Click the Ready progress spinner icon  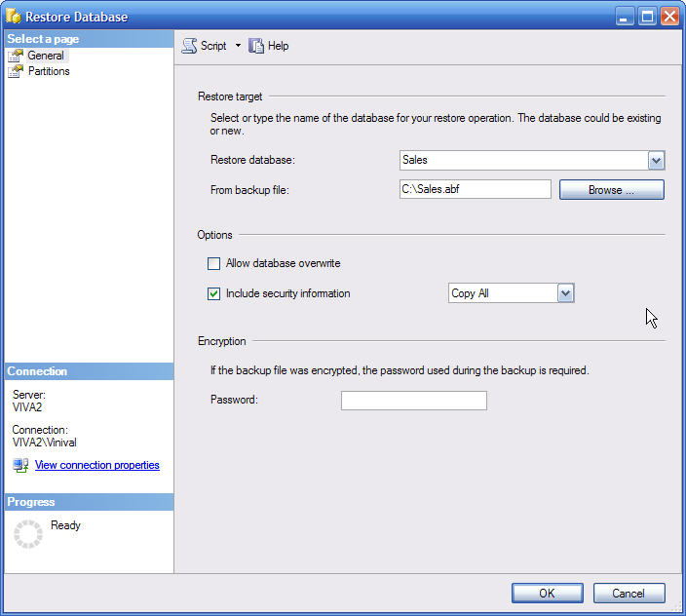[x=28, y=533]
